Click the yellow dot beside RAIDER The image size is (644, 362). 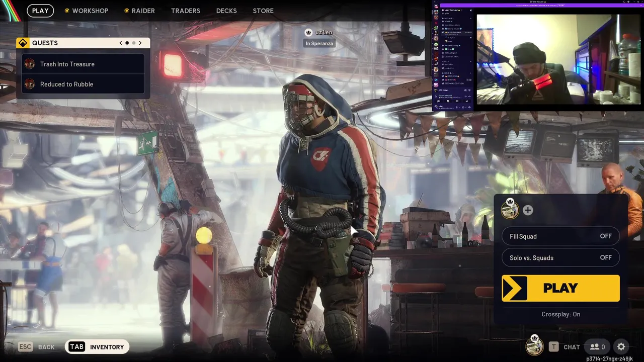point(126,11)
